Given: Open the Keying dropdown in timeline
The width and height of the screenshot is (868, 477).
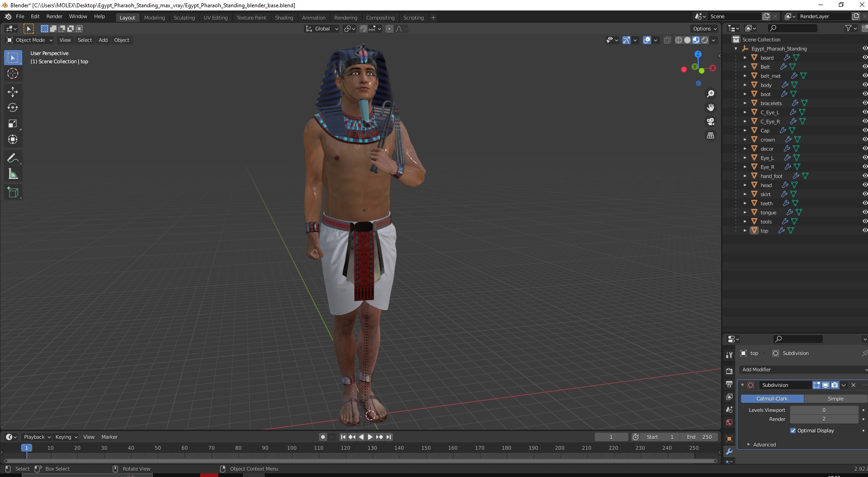Looking at the screenshot, I should point(66,437).
